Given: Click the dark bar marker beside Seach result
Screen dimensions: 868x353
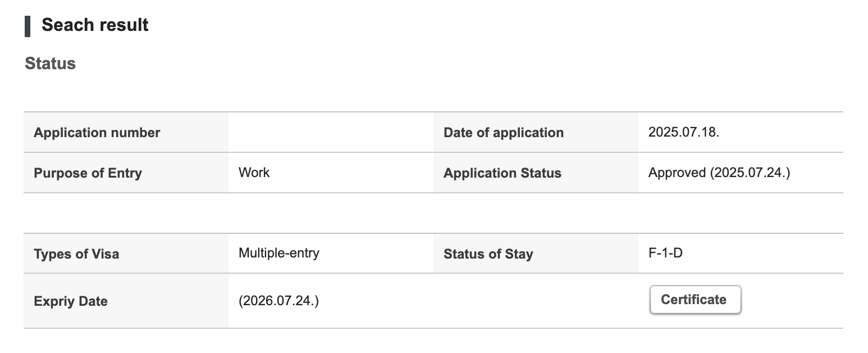Looking at the screenshot, I should [28, 26].
